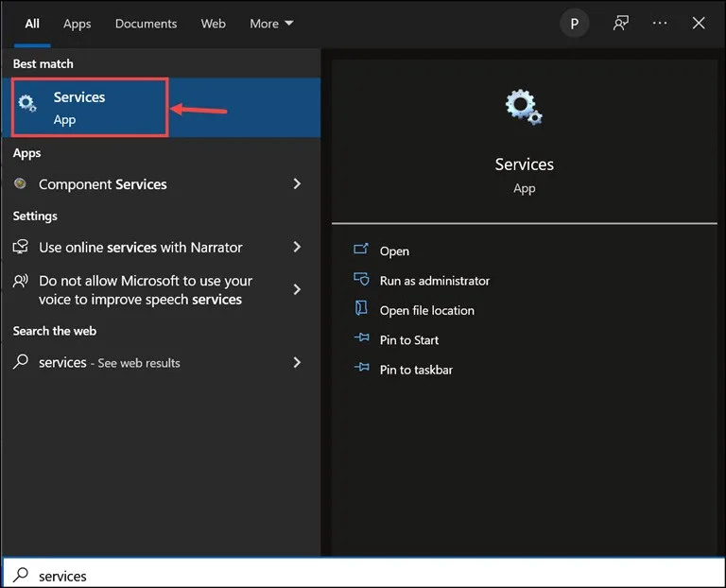Screen dimensions: 726x588
Task: Click the Open action icon
Action: coord(361,249)
